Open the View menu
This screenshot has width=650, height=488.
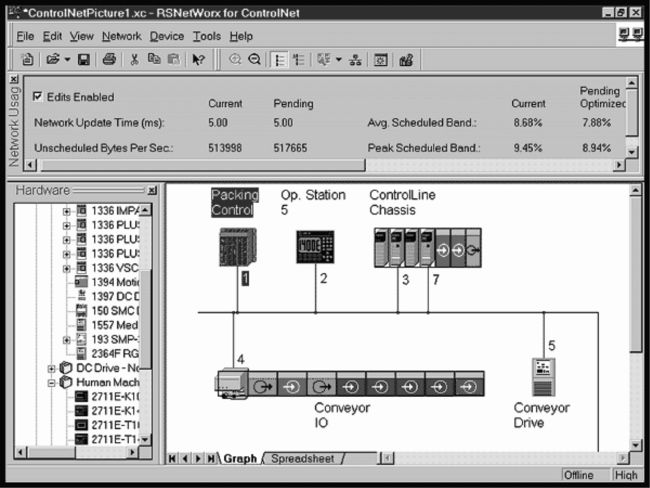tap(82, 36)
